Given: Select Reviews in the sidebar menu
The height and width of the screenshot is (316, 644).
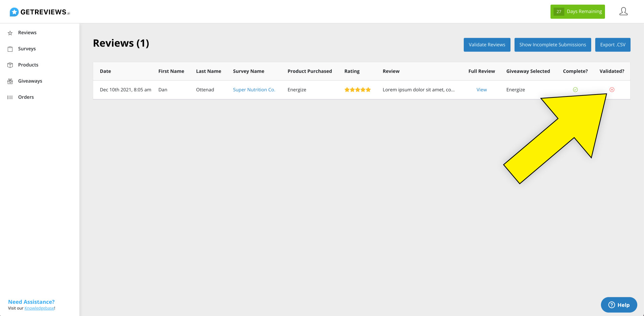Looking at the screenshot, I should [27, 32].
